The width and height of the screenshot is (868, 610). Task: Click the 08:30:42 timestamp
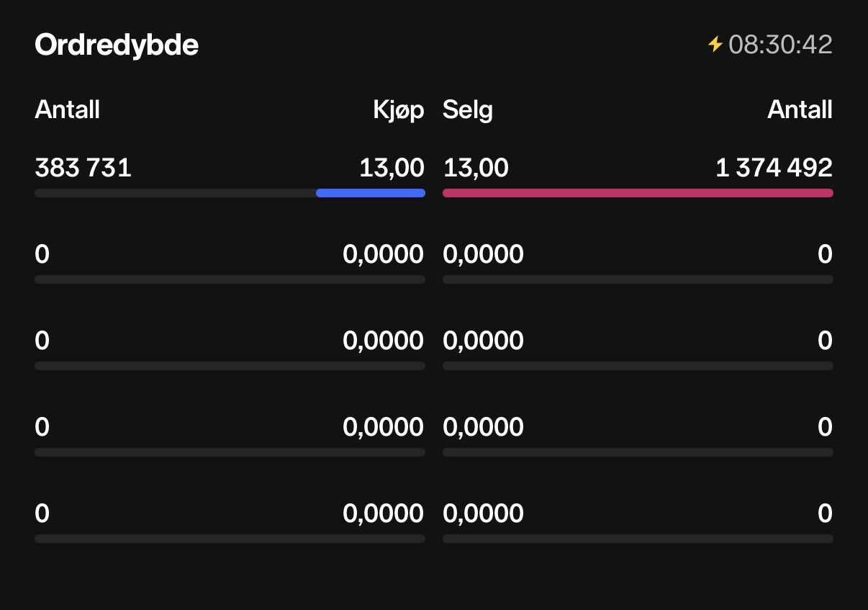pyautogui.click(x=780, y=45)
